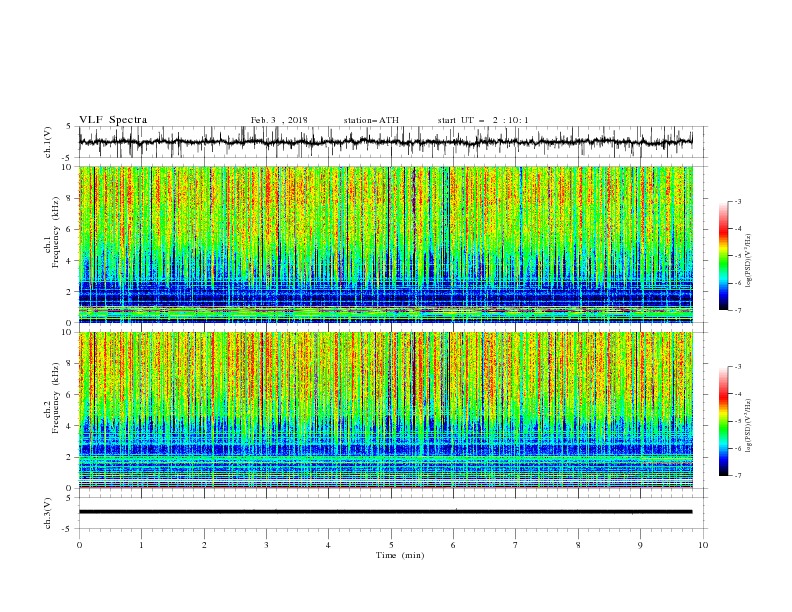Click the "ch.3(V)" axis label
This screenshot has height=612, width=792.
click(48, 513)
